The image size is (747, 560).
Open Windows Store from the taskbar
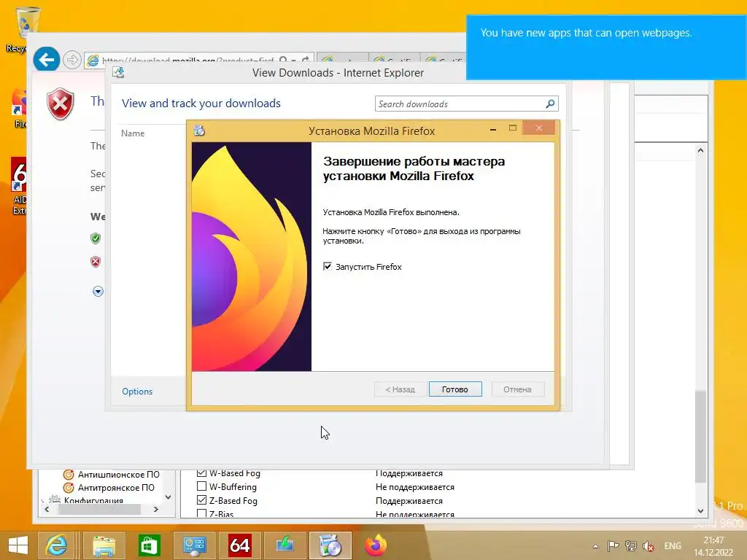(149, 545)
